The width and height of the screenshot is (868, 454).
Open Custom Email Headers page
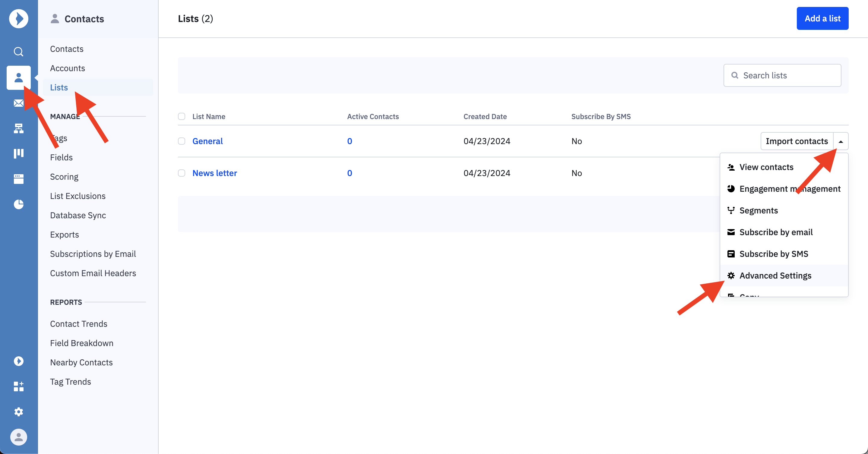pyautogui.click(x=93, y=273)
